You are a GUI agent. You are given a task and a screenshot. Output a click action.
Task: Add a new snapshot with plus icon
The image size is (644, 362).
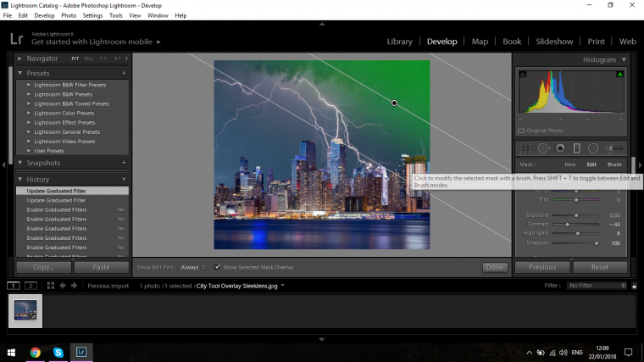pyautogui.click(x=124, y=163)
